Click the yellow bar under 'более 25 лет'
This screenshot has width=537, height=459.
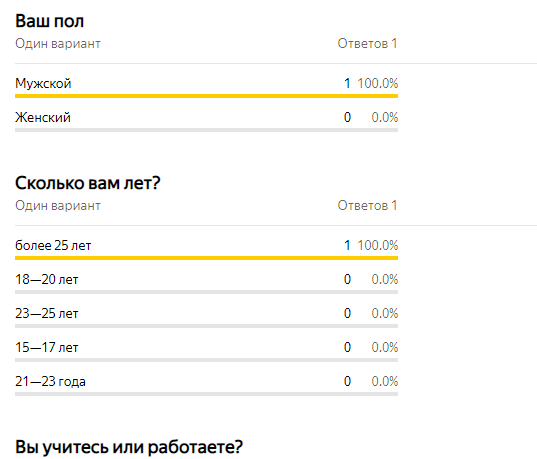click(x=207, y=258)
